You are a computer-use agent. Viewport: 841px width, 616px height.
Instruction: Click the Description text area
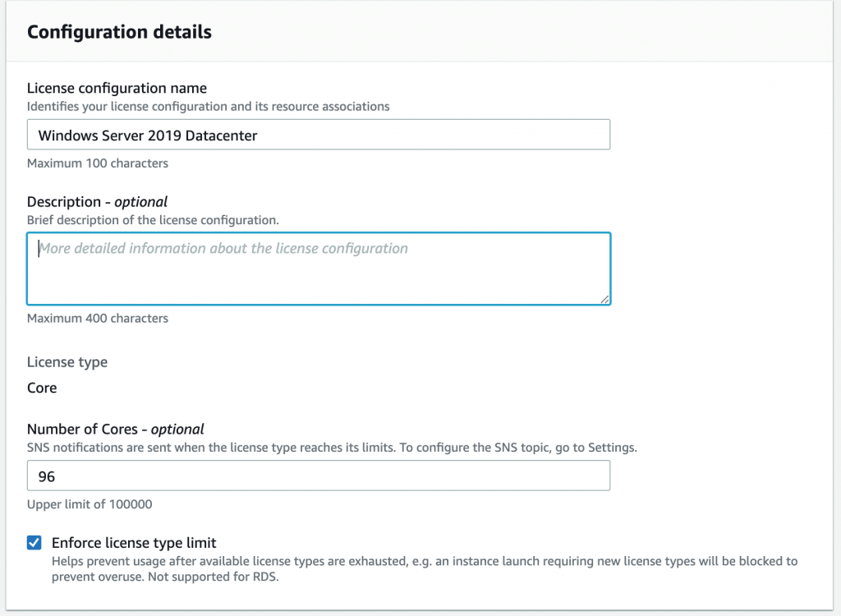pyautogui.click(x=319, y=268)
